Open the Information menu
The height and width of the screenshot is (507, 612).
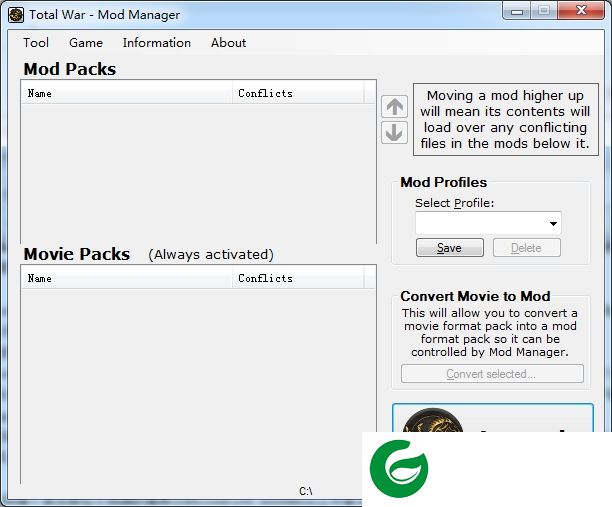coord(157,43)
